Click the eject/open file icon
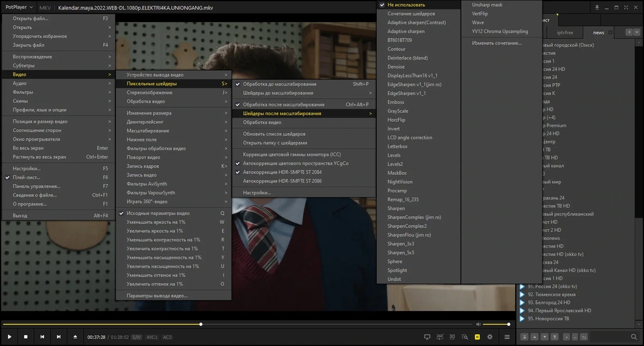 (75, 337)
